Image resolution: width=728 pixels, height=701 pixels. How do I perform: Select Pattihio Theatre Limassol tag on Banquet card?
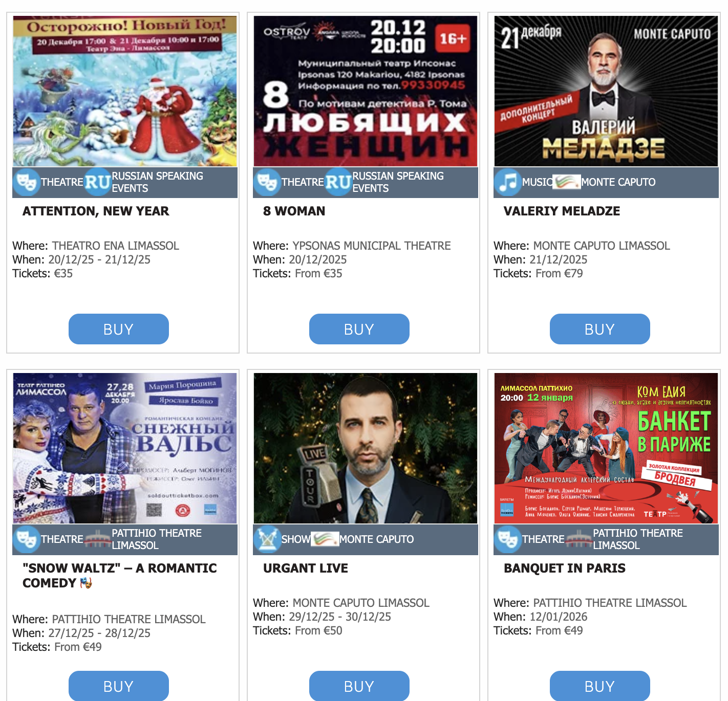pyautogui.click(x=638, y=539)
